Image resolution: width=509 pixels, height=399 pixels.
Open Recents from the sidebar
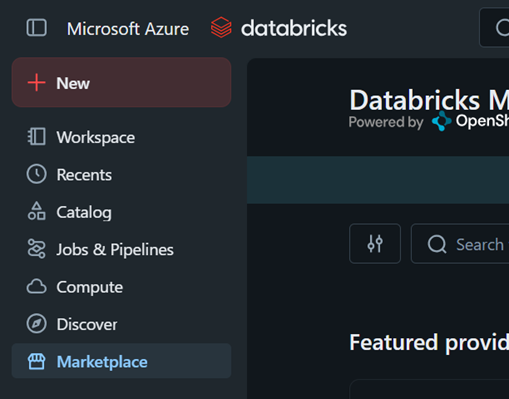121,174
